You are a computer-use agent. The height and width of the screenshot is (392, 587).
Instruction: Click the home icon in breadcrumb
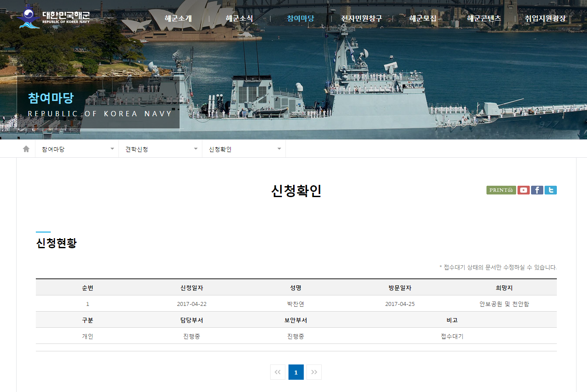point(26,149)
